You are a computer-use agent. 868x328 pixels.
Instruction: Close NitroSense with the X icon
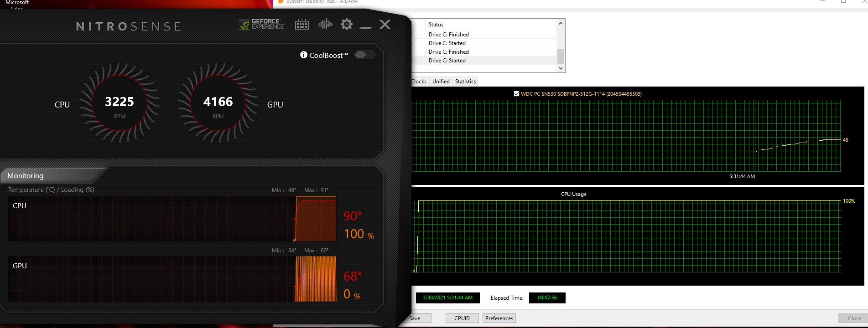pyautogui.click(x=385, y=25)
